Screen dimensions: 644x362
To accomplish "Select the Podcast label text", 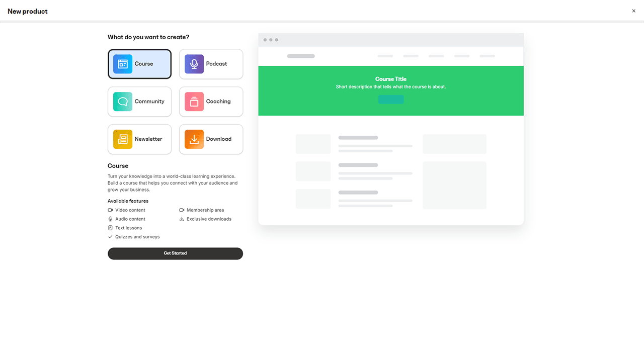I will click(216, 64).
